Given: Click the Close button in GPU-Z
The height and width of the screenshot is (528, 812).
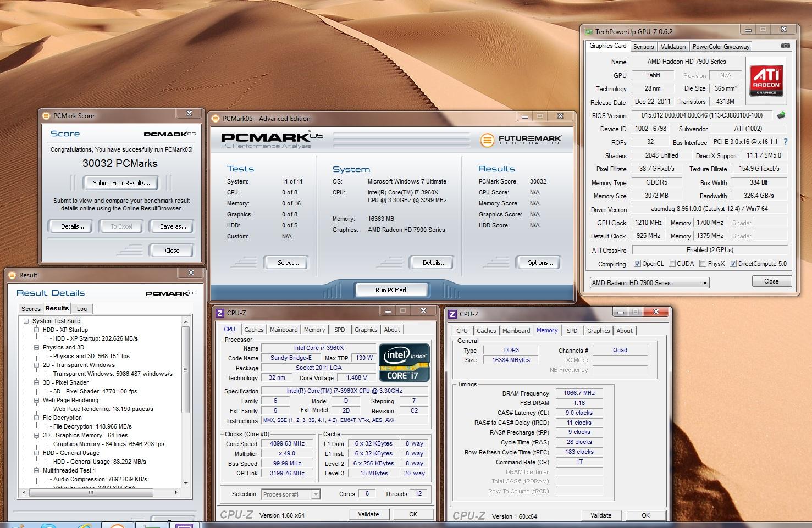Looking at the screenshot, I should 771,281.
